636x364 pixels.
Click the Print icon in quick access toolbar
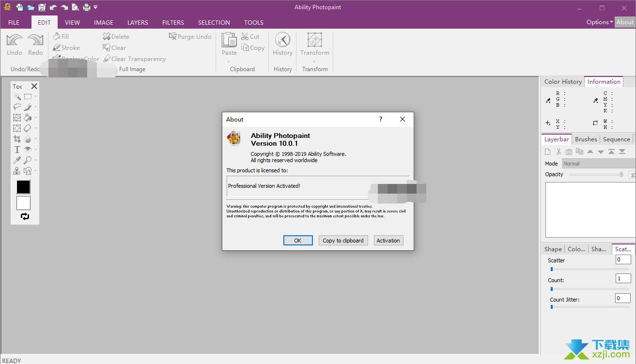(87, 7)
